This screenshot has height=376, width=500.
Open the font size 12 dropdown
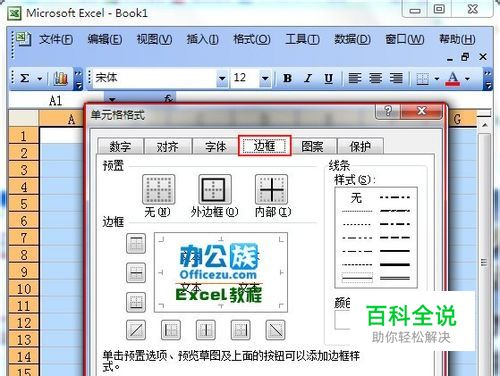click(265, 79)
